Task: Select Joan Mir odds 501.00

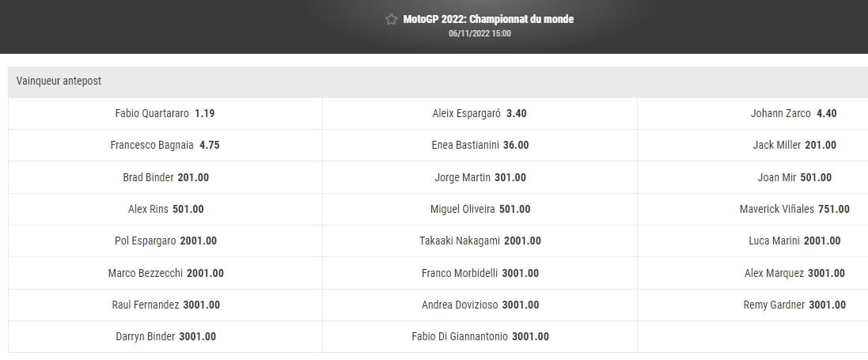Action: (794, 177)
